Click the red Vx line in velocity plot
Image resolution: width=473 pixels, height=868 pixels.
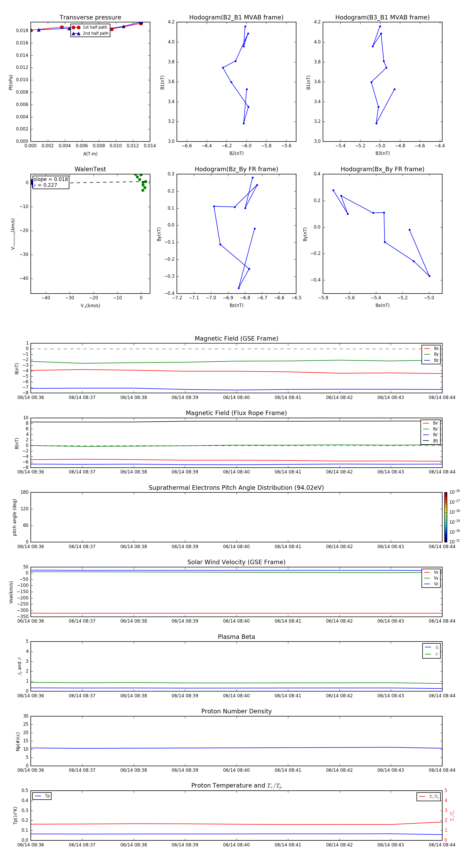[x=236, y=613]
